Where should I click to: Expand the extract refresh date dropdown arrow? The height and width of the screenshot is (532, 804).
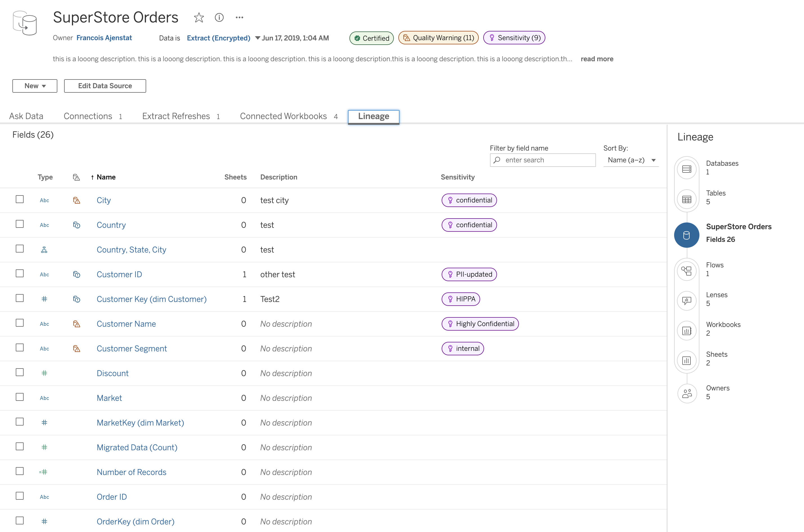coord(258,38)
